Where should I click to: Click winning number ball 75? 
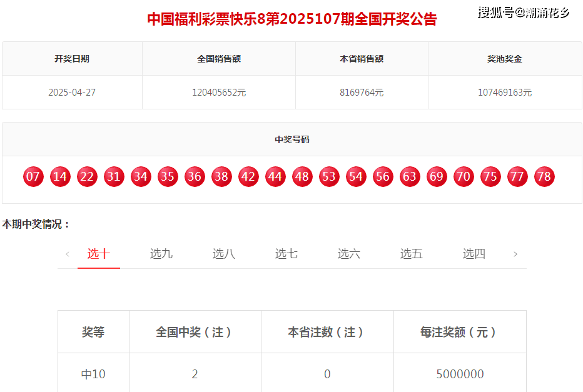[x=490, y=176]
